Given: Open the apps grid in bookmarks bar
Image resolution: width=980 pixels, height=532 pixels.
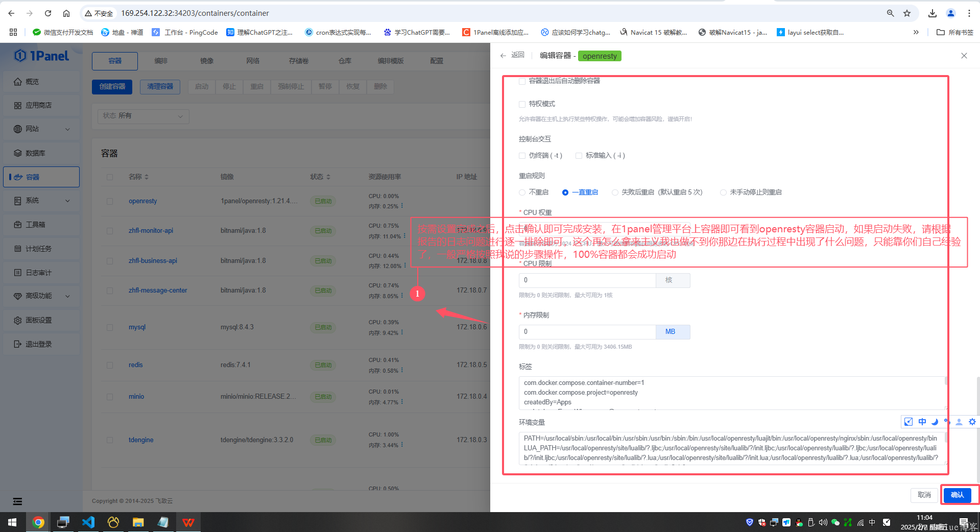Looking at the screenshot, I should point(13,32).
